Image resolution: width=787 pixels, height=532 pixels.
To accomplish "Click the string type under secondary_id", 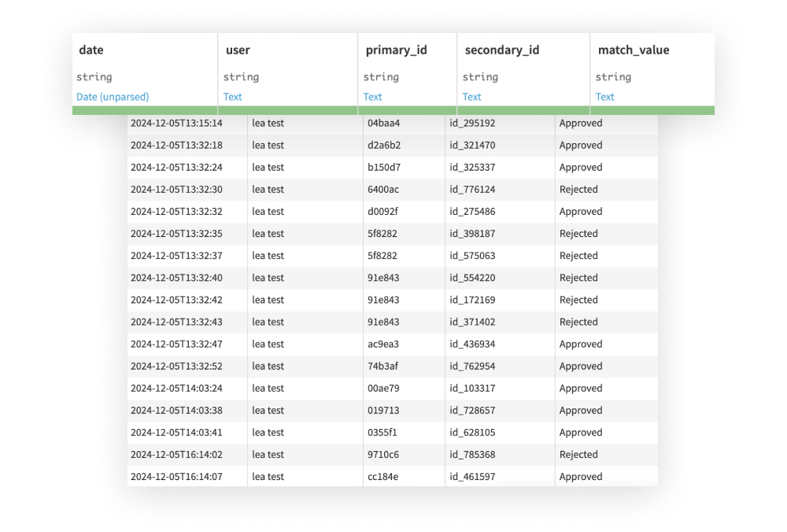I will pos(481,77).
